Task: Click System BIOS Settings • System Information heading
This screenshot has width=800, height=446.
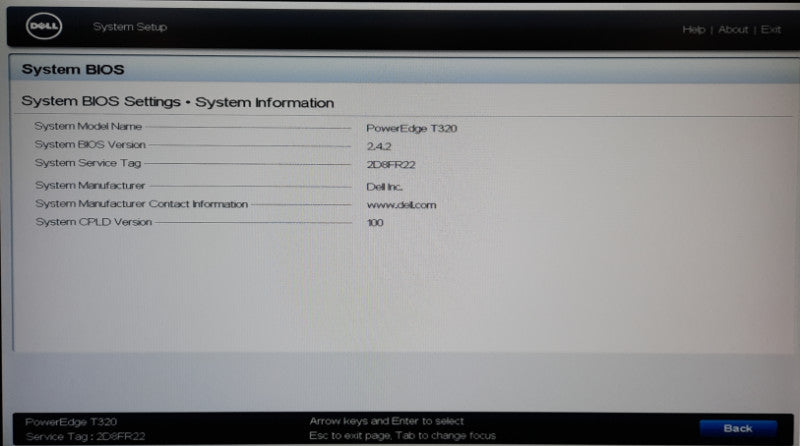Action: pos(178,102)
